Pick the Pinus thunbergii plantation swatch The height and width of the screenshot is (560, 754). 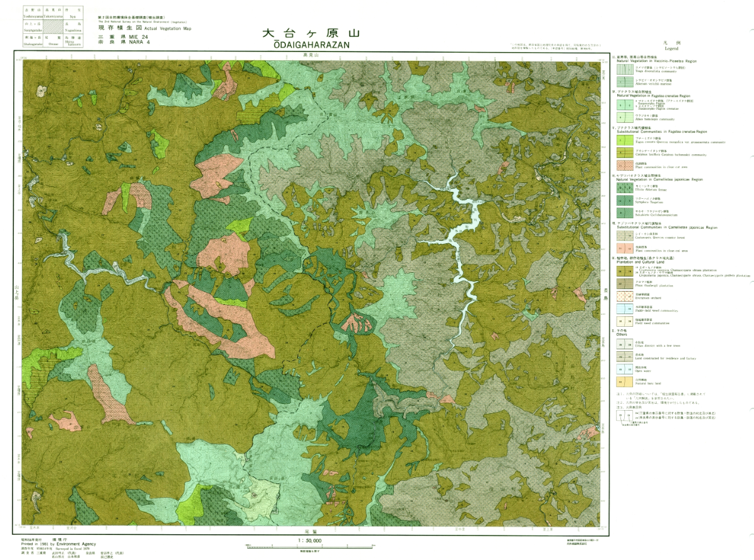[x=624, y=284]
